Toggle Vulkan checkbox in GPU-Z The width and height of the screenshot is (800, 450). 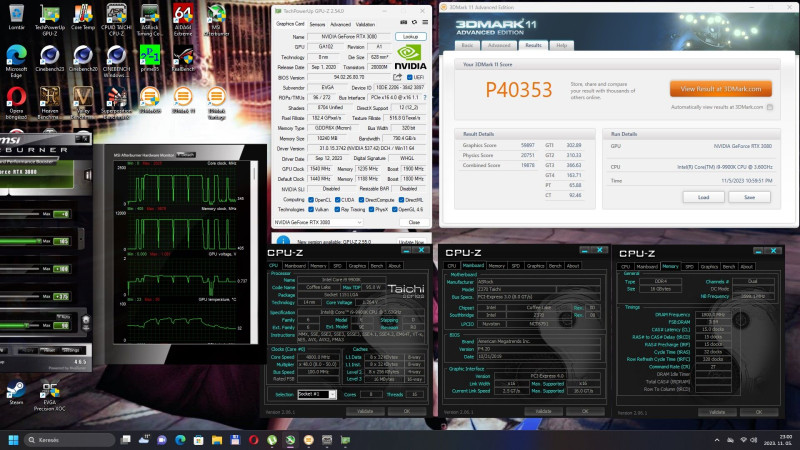point(311,209)
